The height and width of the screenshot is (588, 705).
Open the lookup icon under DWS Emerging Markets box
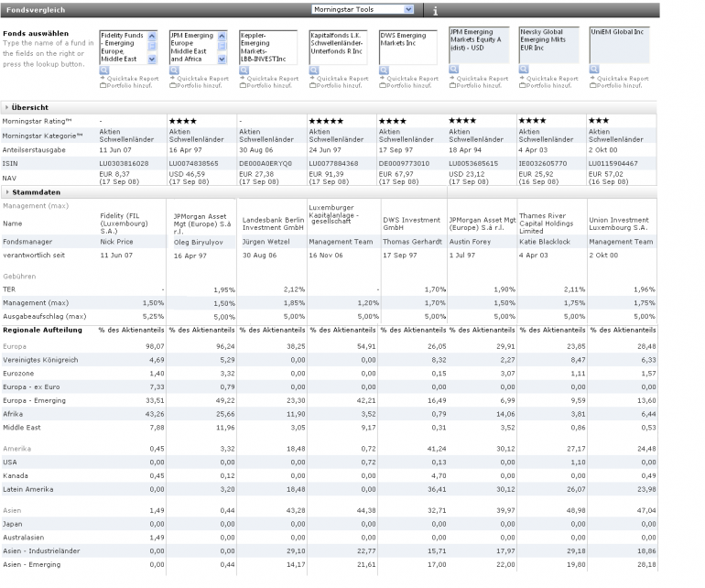coord(384,71)
